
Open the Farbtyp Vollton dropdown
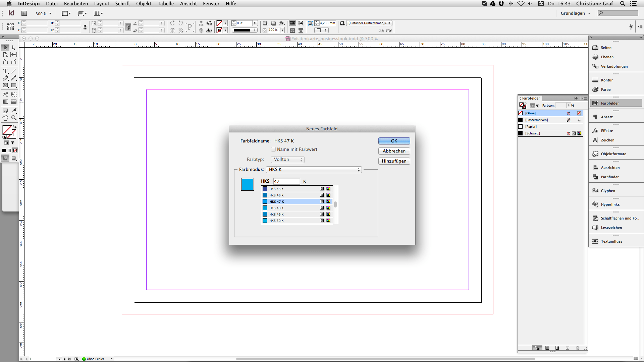pos(288,160)
